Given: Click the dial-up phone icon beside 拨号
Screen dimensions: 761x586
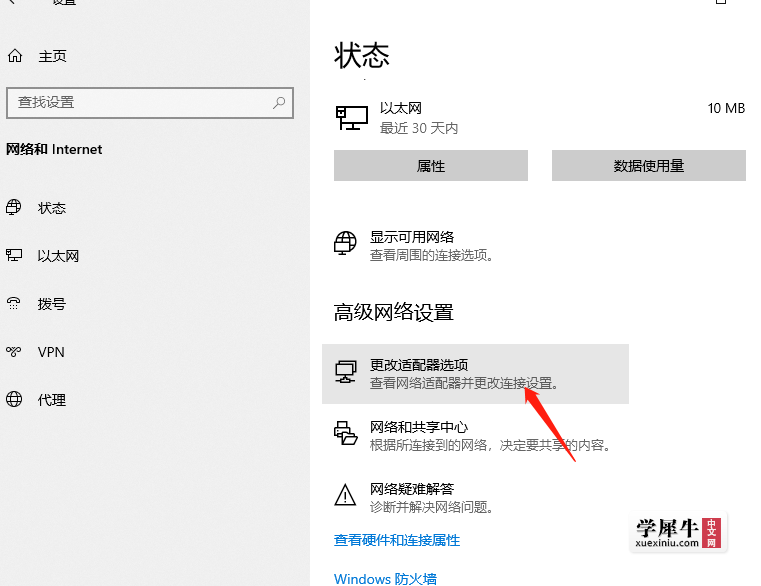Looking at the screenshot, I should (14, 303).
